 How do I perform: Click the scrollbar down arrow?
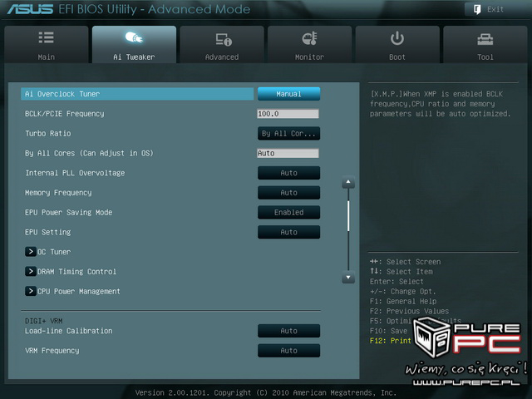point(348,277)
